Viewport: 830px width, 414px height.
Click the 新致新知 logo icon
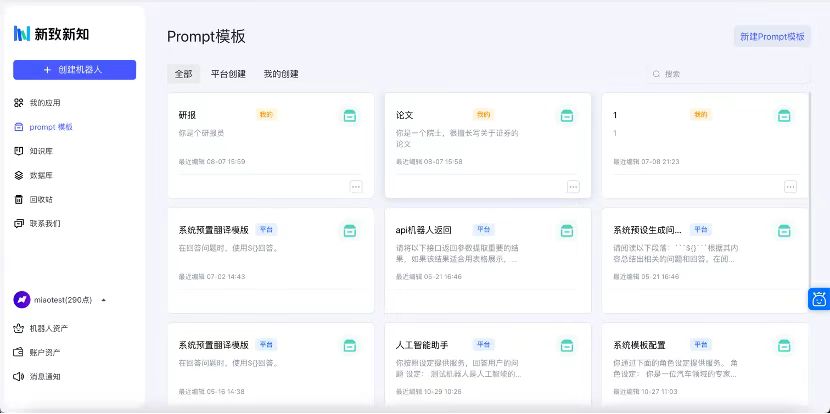(22, 33)
